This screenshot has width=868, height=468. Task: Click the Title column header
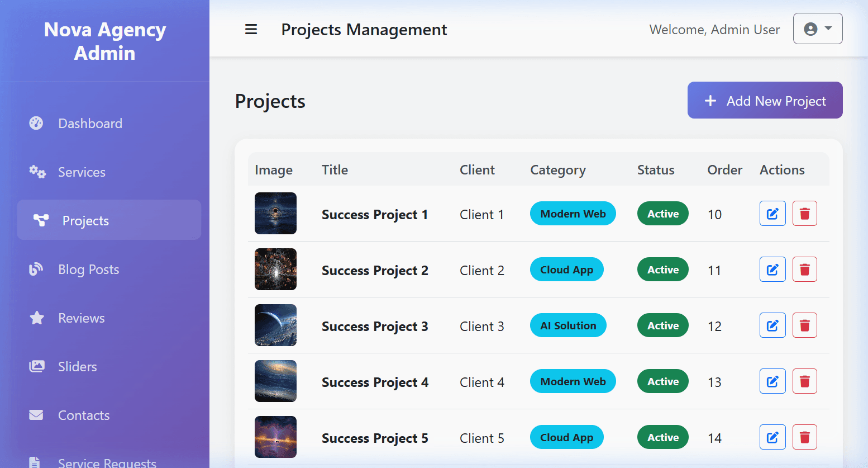(335, 170)
